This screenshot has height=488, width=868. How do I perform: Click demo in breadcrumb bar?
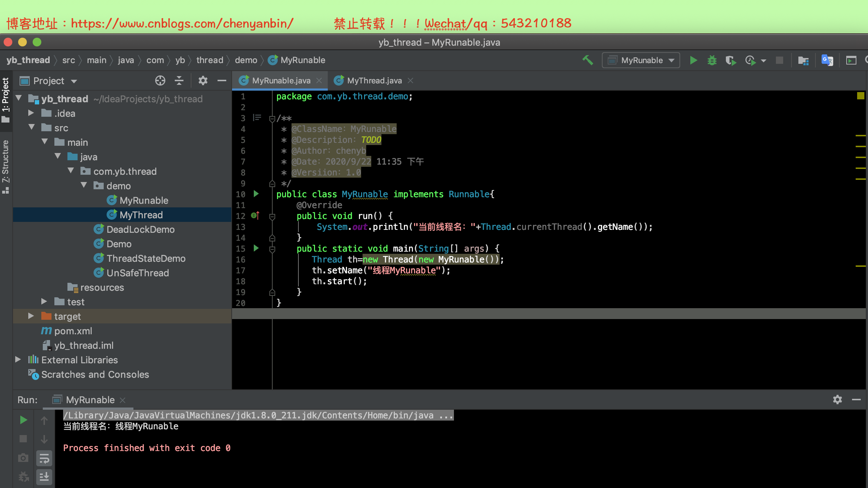pyautogui.click(x=246, y=60)
